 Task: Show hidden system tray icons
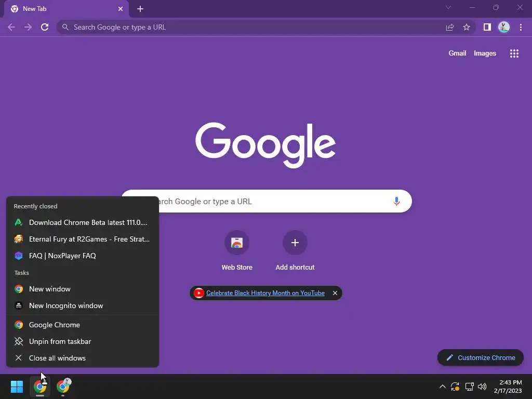tap(443, 387)
